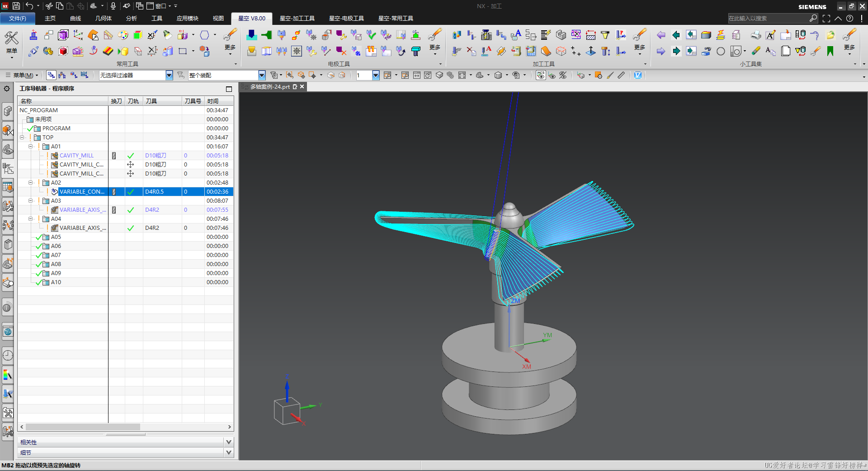This screenshot has height=471, width=868.
Task: Switch to the 应用模块 tab
Action: (188, 19)
